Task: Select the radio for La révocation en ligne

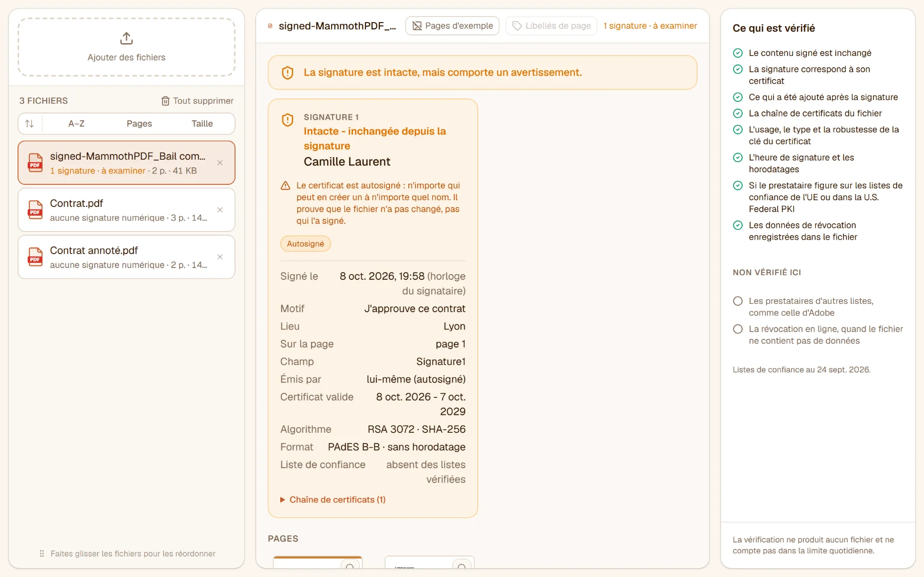Action: point(738,329)
